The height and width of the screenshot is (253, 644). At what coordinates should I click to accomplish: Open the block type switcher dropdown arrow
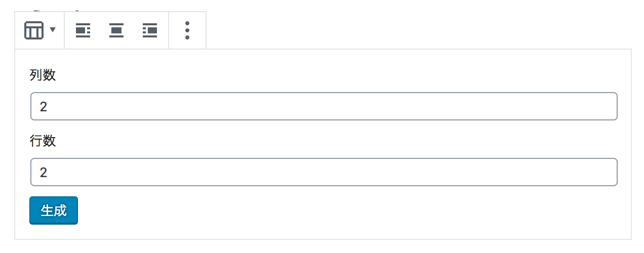53,30
